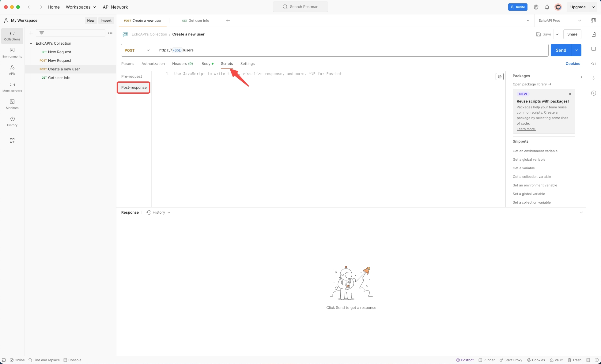Open the notifications bell
601x364 pixels.
pos(547,7)
